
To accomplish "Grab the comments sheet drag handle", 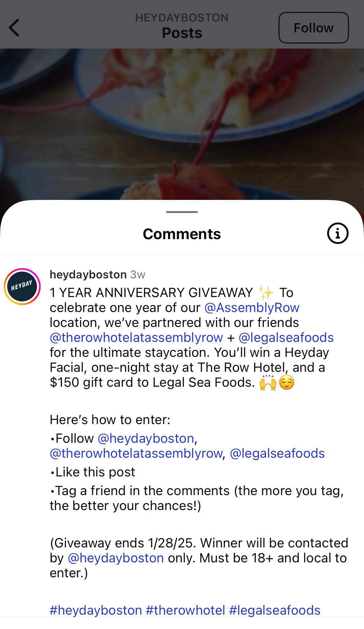I will point(182,212).
